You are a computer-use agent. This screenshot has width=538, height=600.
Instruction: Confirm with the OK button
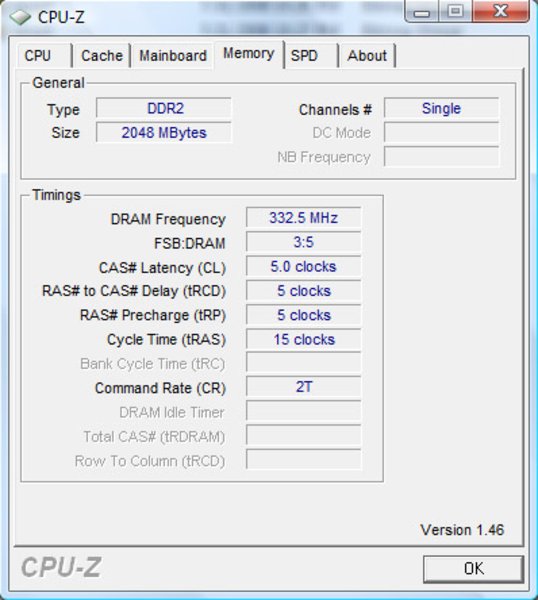coord(473,569)
